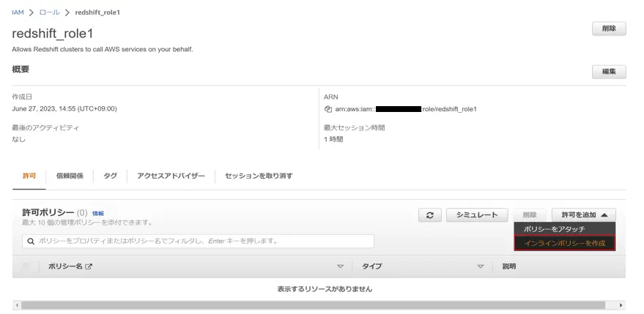The height and width of the screenshot is (314, 644).
Task: Open the 情報 link next to 許可ポリシー
Action: 97,214
